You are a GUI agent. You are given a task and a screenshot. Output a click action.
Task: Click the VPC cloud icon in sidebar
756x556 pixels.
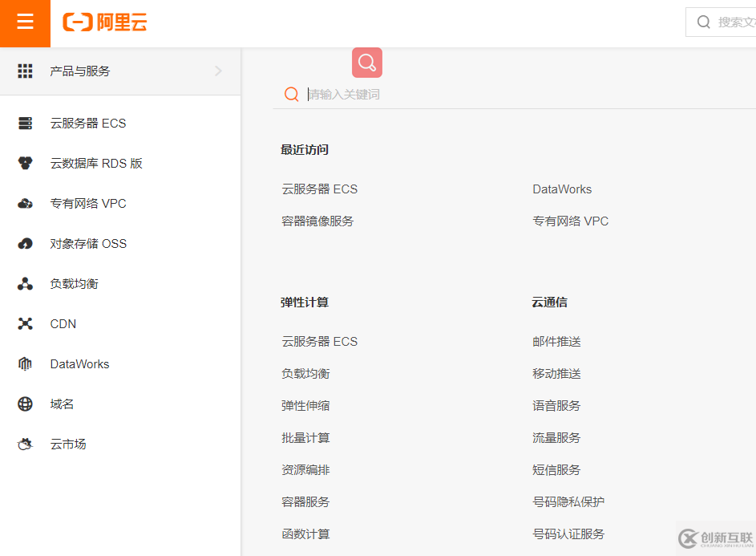[x=25, y=203]
